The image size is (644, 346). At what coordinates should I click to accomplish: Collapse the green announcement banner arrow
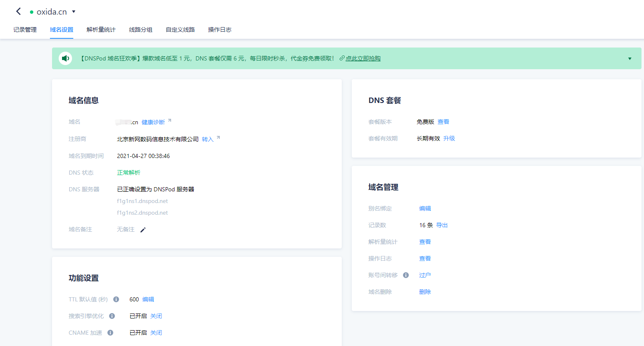point(629,59)
